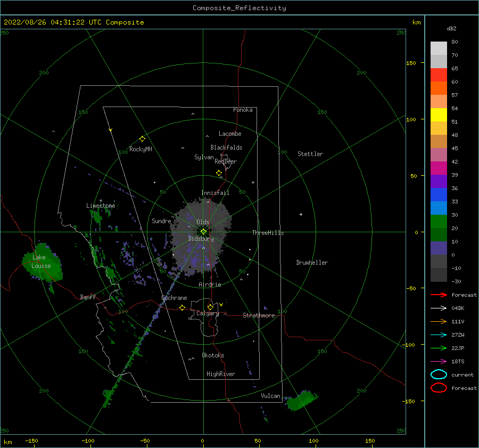Screen dimensions: 479x448
Task: Click the cyan current ellipse legend icon
Action: 439,374
